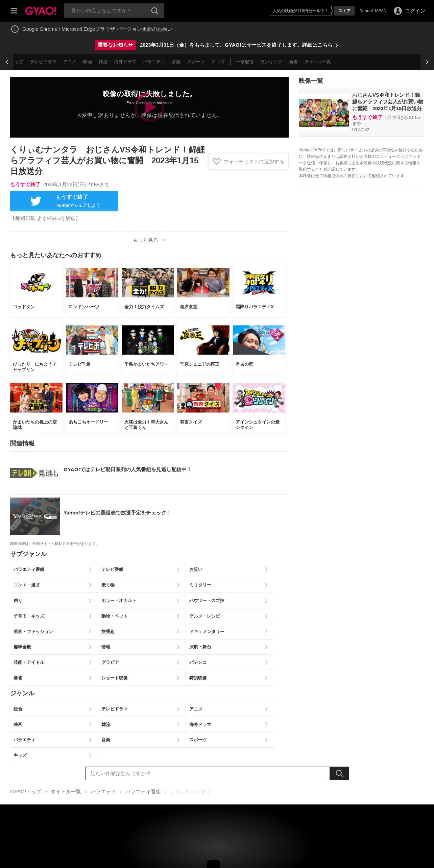Open 霜降りバラエティX card
This screenshot has height=868, width=434.
(259, 290)
